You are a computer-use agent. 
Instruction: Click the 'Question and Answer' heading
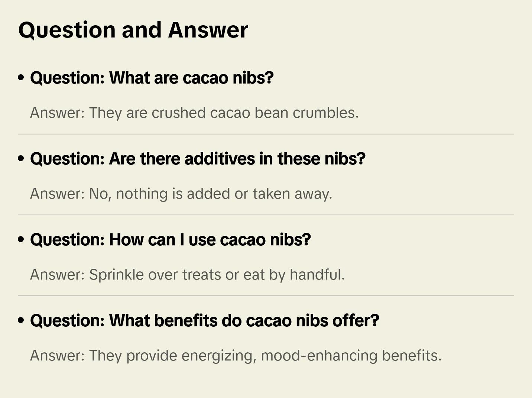(133, 30)
